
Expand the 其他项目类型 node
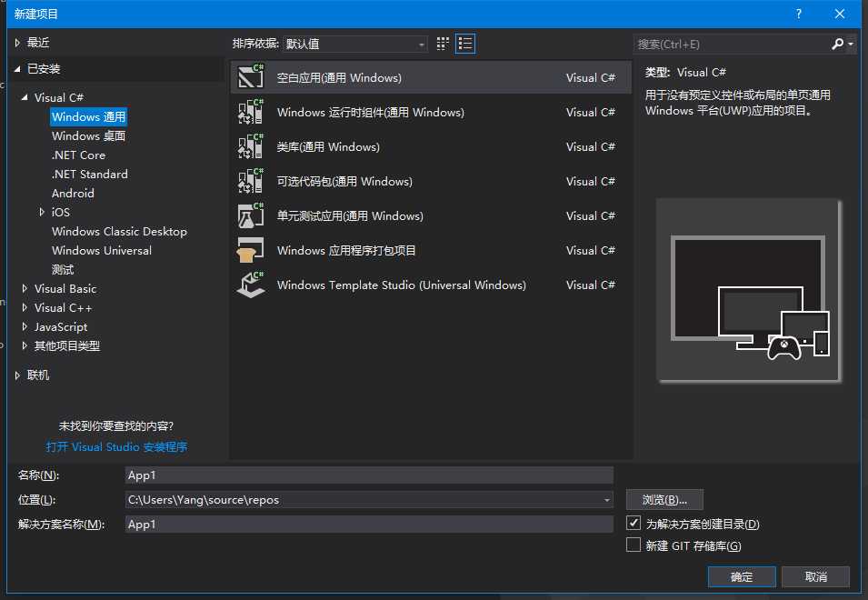point(25,346)
